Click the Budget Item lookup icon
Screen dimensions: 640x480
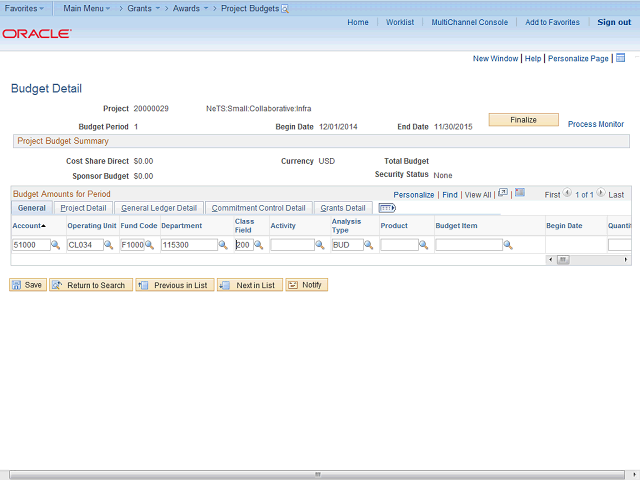[508, 245]
